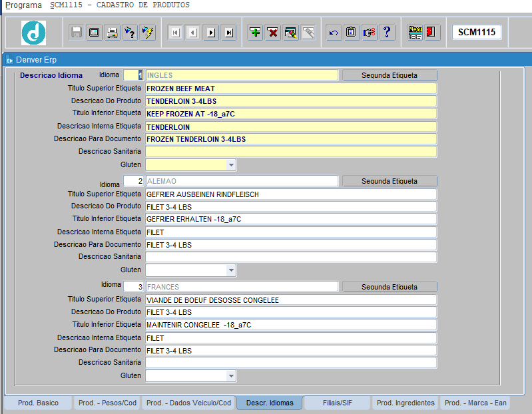Click the red X delete record icon

pyautogui.click(x=273, y=33)
